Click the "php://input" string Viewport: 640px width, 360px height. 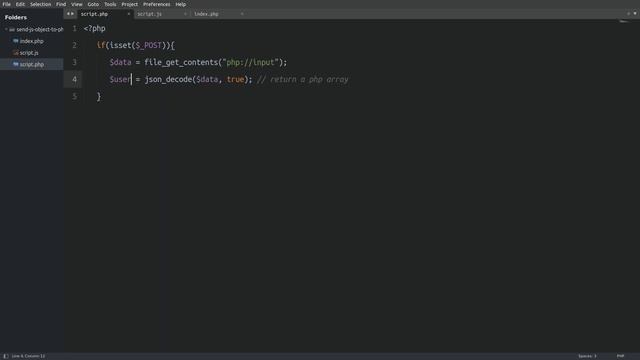coord(250,62)
